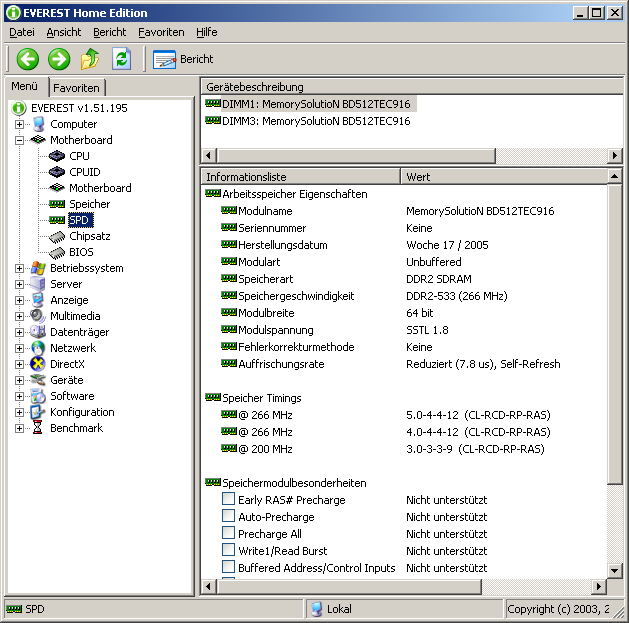This screenshot has width=629, height=623.
Task: Expand the Netzwerk tree node
Action: click(x=19, y=349)
